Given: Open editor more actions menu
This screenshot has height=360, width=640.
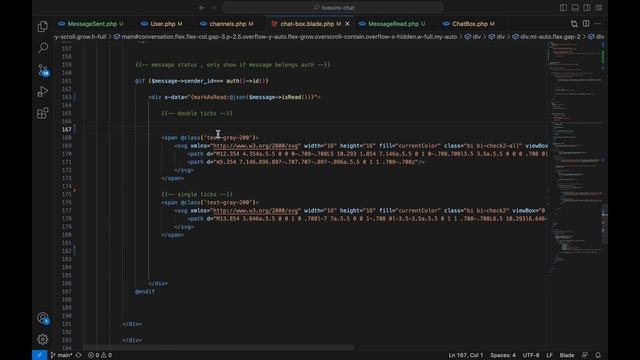Looking at the screenshot, I should [598, 24].
